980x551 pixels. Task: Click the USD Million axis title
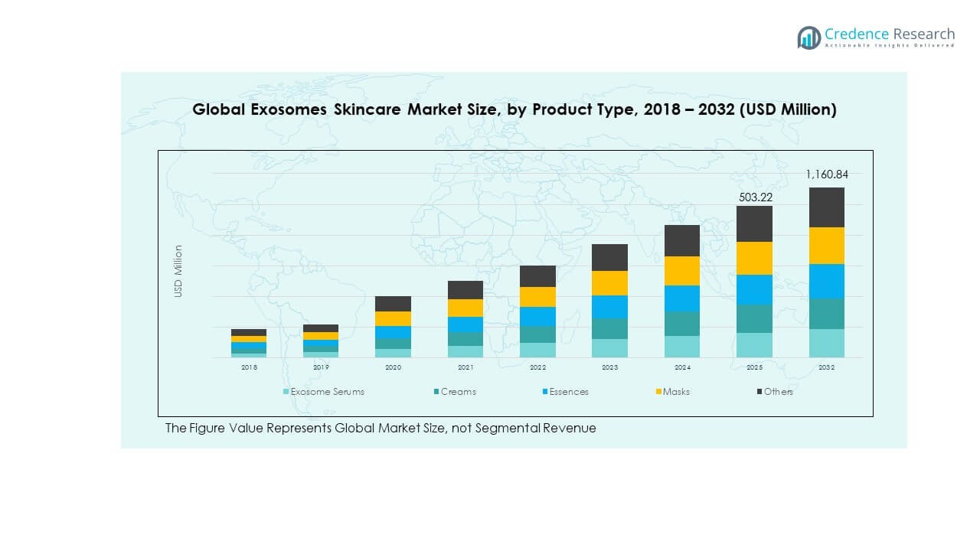(178, 271)
